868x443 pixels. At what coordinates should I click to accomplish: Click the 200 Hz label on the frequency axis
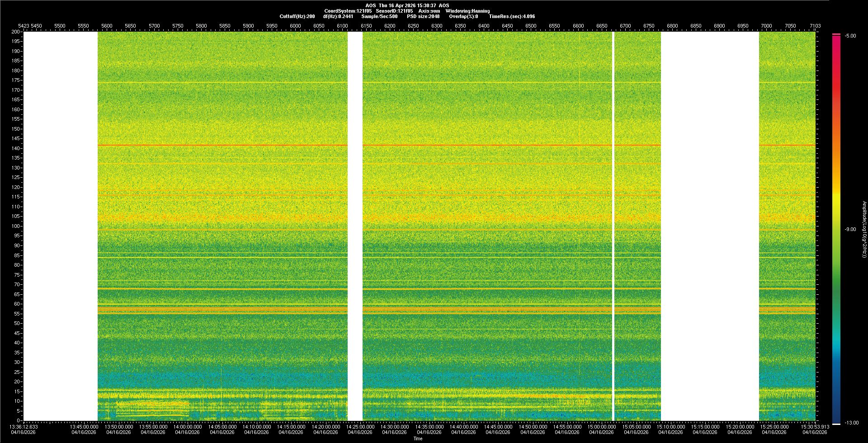(16, 32)
